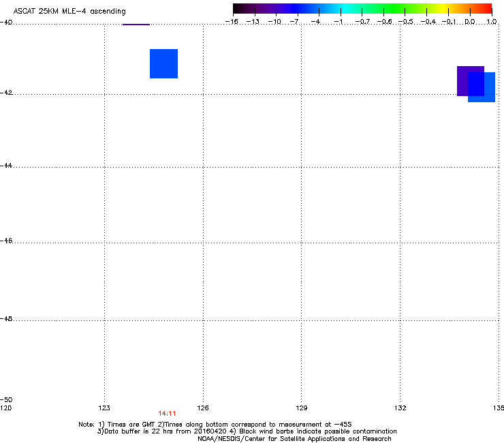Click the -16 color scale label
The width and height of the screenshot is (504, 443).
[x=232, y=22]
